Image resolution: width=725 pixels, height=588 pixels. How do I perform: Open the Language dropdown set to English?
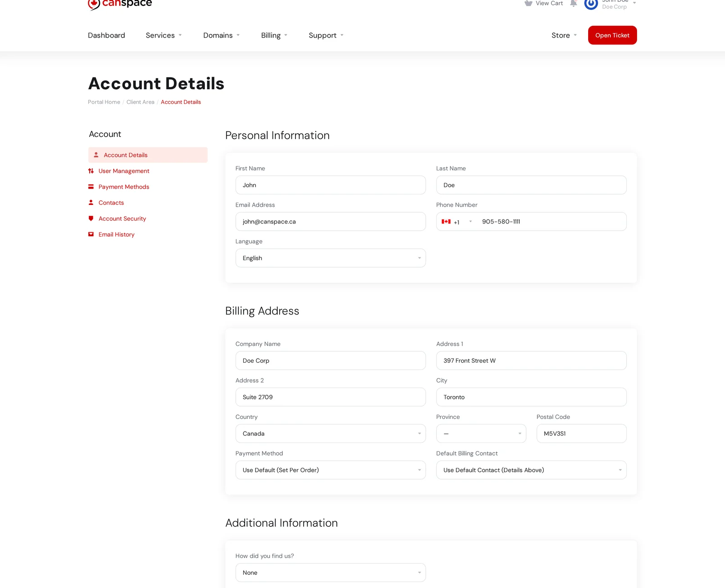[x=330, y=258]
